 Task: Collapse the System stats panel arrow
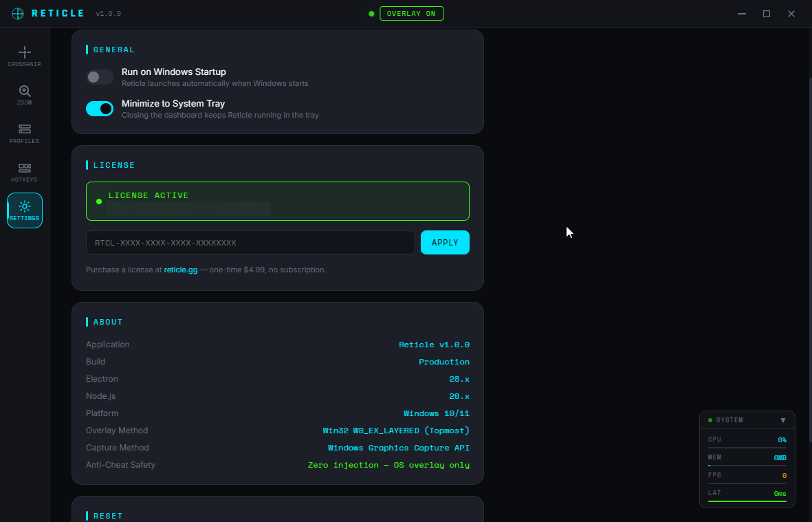point(783,420)
